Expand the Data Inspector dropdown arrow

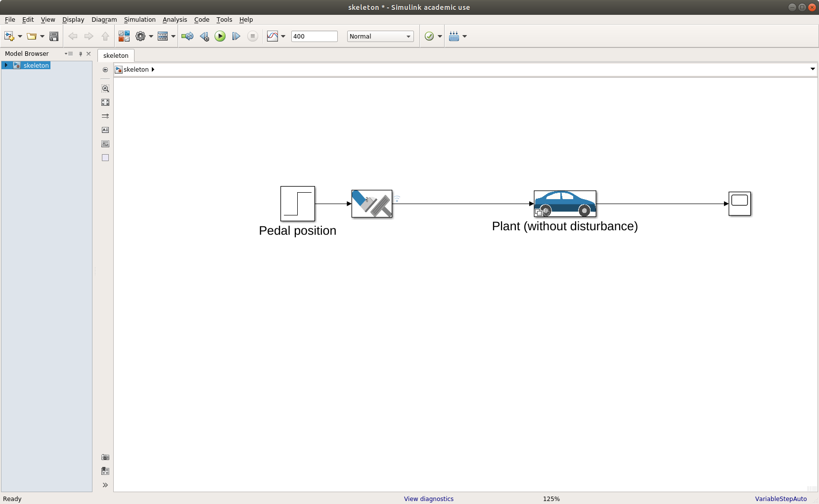click(283, 36)
